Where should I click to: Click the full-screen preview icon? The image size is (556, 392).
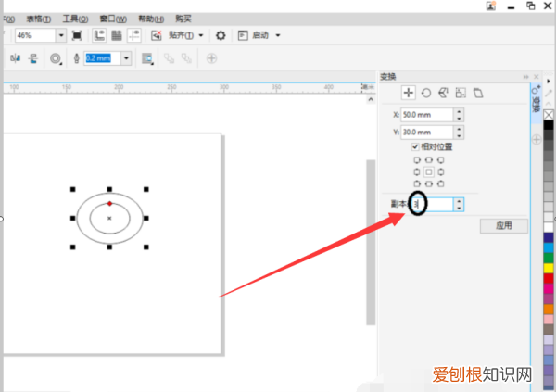click(x=77, y=35)
